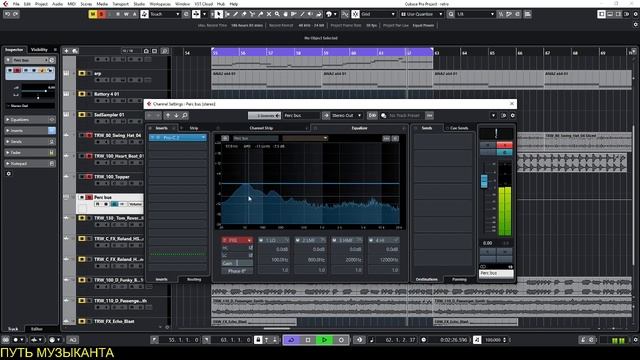Click the 100.0Hz frequency value of band 1
The image size is (640, 360).
[279, 260]
